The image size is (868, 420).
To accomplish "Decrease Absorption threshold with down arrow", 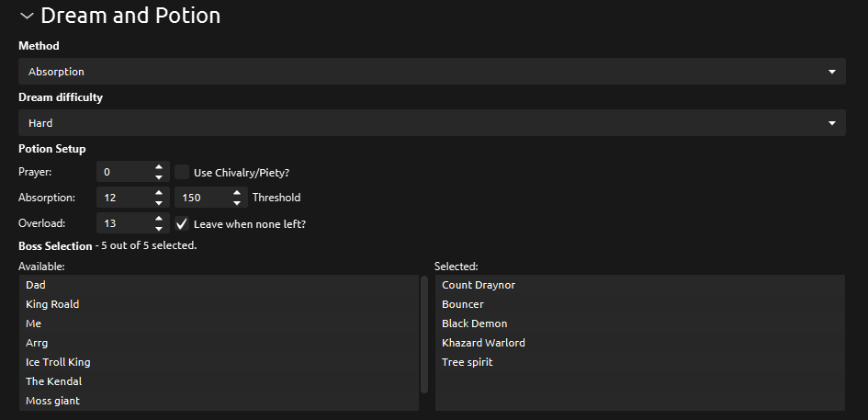I will (x=237, y=202).
